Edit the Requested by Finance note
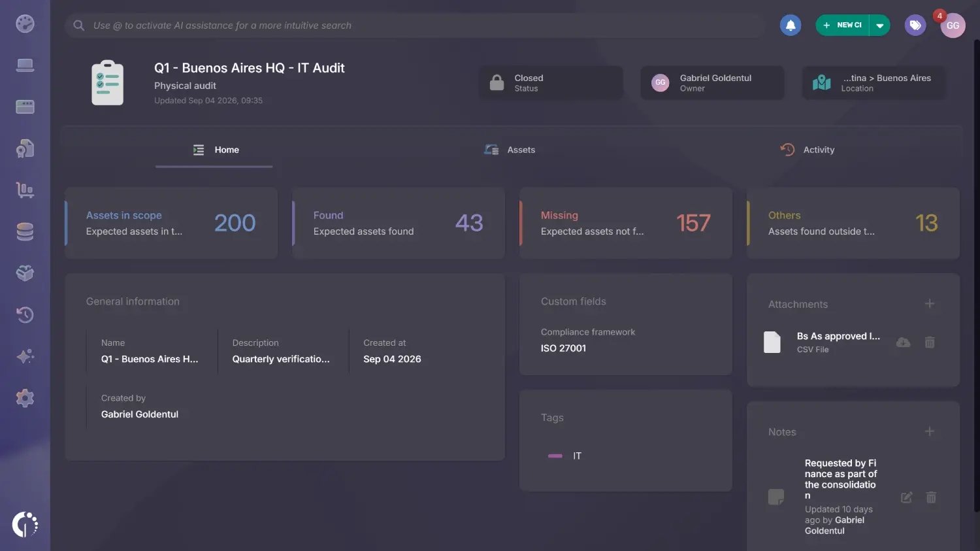Viewport: 980px width, 551px height. [906, 497]
